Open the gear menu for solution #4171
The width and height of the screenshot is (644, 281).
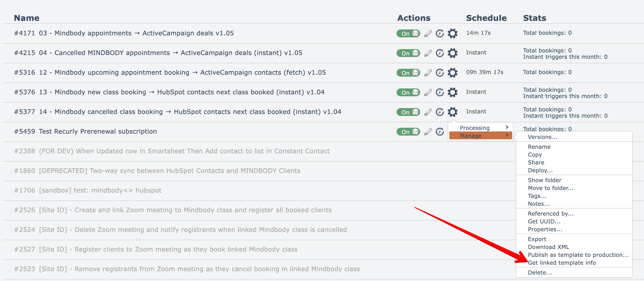pyautogui.click(x=452, y=33)
